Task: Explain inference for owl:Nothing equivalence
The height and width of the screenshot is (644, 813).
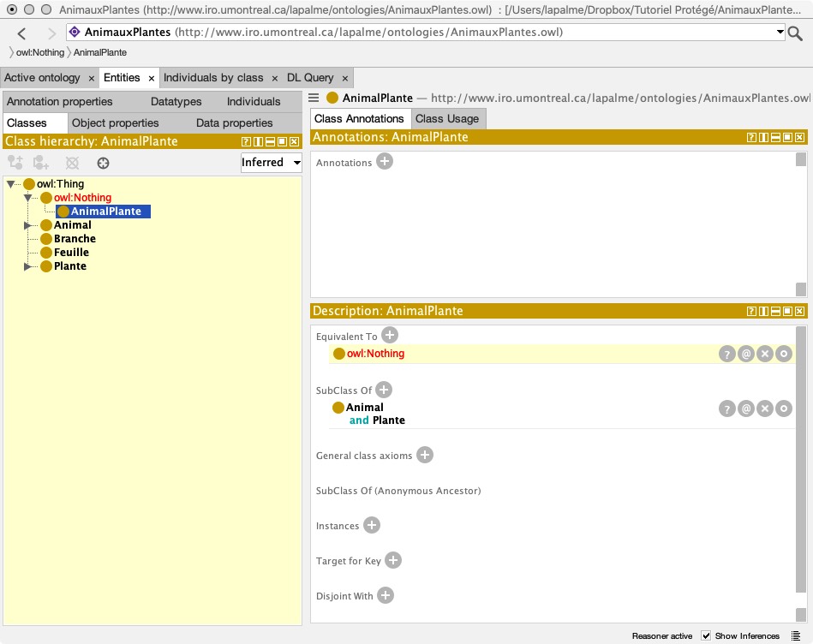Action: pyautogui.click(x=726, y=354)
